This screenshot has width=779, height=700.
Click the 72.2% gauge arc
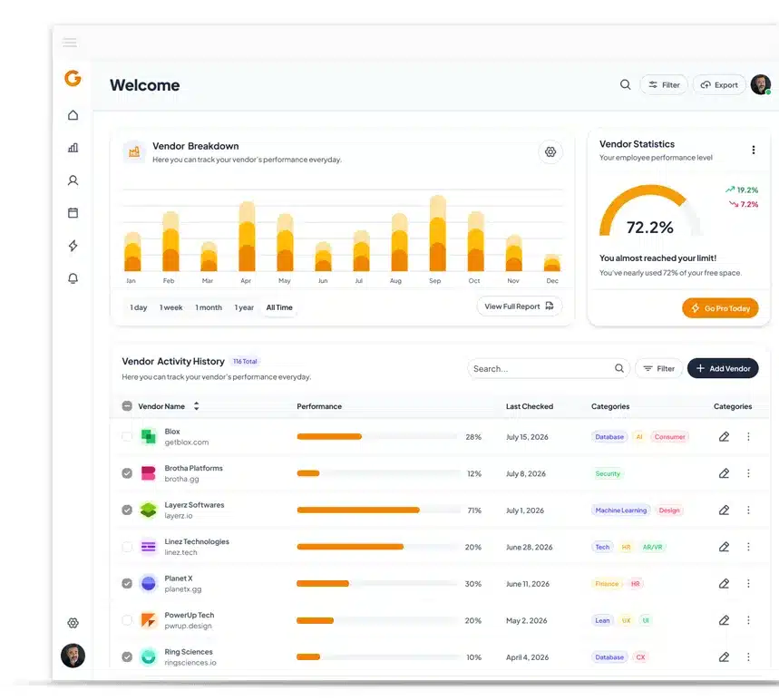(x=649, y=210)
